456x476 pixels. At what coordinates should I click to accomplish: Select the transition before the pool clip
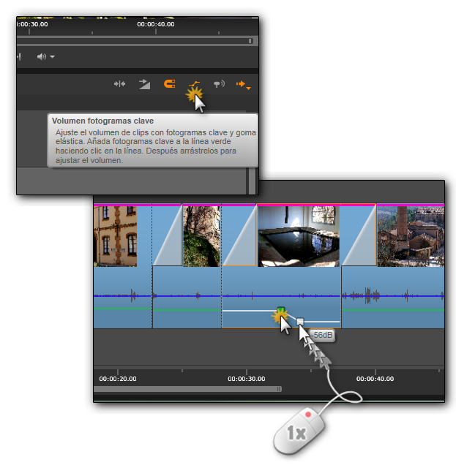tap(239, 235)
